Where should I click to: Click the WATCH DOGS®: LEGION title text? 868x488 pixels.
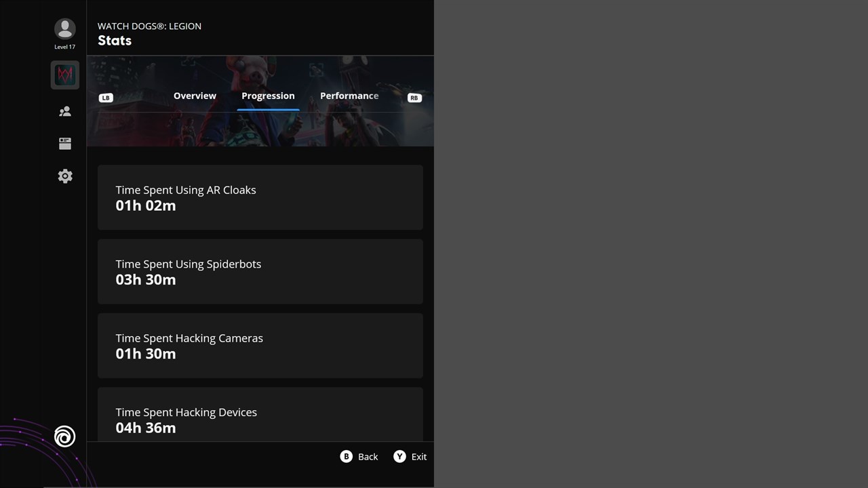click(x=149, y=26)
